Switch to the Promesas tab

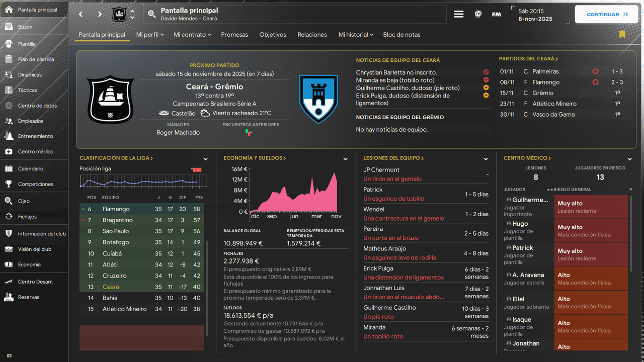(234, 35)
